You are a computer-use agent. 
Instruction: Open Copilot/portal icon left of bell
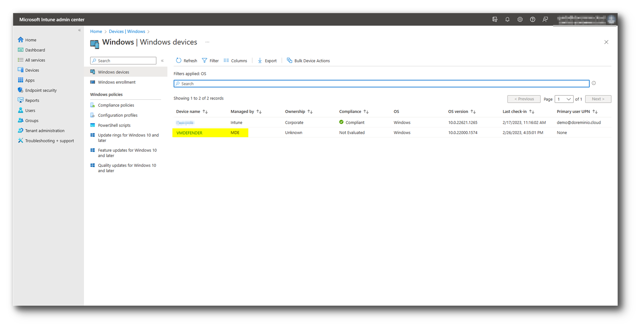tap(495, 20)
